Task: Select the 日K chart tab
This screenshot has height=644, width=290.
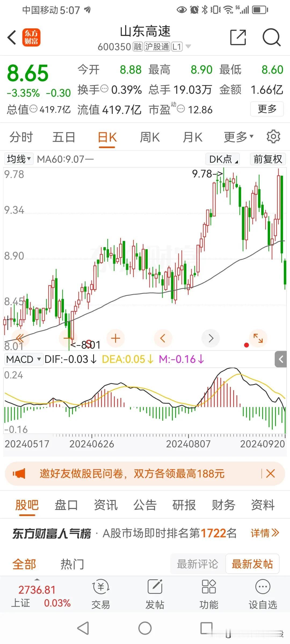Action: click(107, 137)
